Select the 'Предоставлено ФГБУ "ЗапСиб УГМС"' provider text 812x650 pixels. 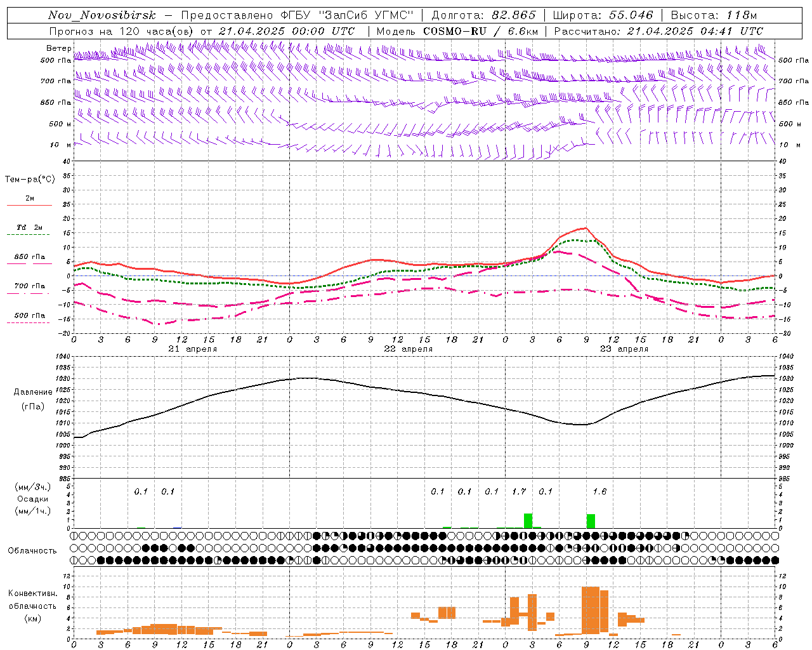[x=298, y=15]
